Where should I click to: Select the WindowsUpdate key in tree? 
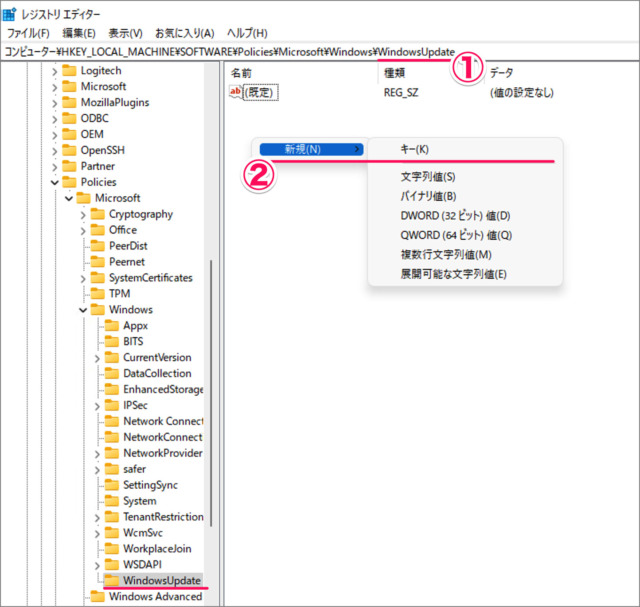coord(162,580)
